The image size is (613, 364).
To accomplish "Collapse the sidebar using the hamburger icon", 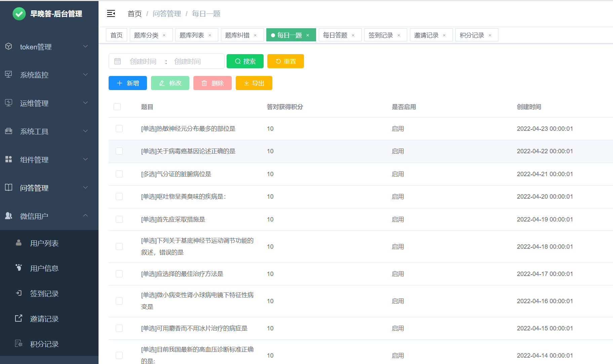I will pyautogui.click(x=111, y=13).
